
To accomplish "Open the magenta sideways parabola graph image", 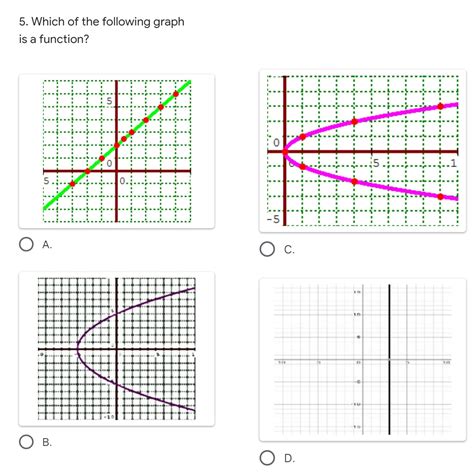I will 363,151.
